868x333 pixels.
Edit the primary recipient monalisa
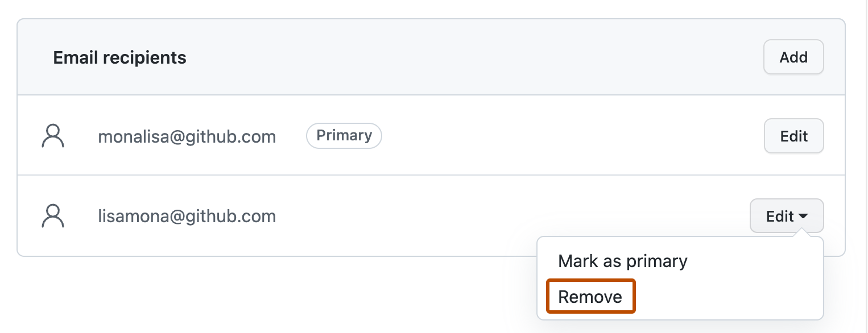(793, 136)
